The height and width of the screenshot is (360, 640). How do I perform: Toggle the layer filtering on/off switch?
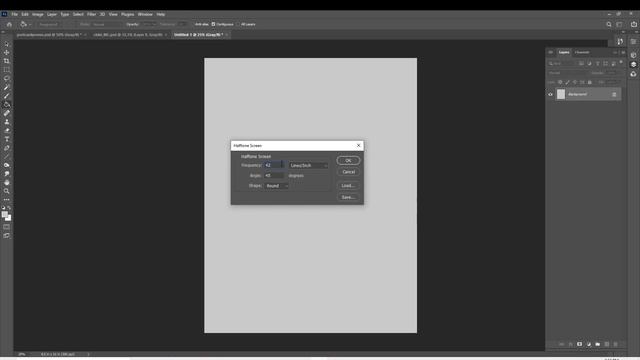[x=621, y=63]
